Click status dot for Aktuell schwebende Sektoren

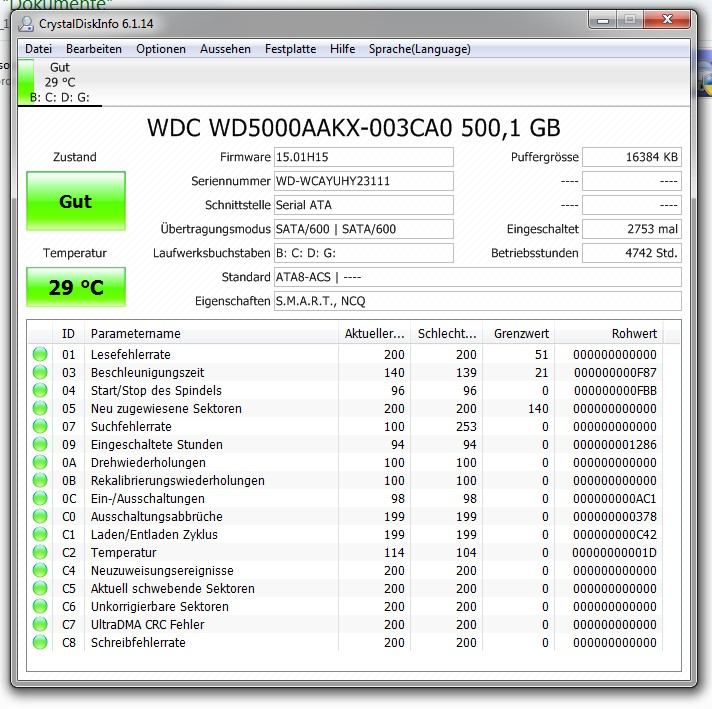[x=40, y=588]
